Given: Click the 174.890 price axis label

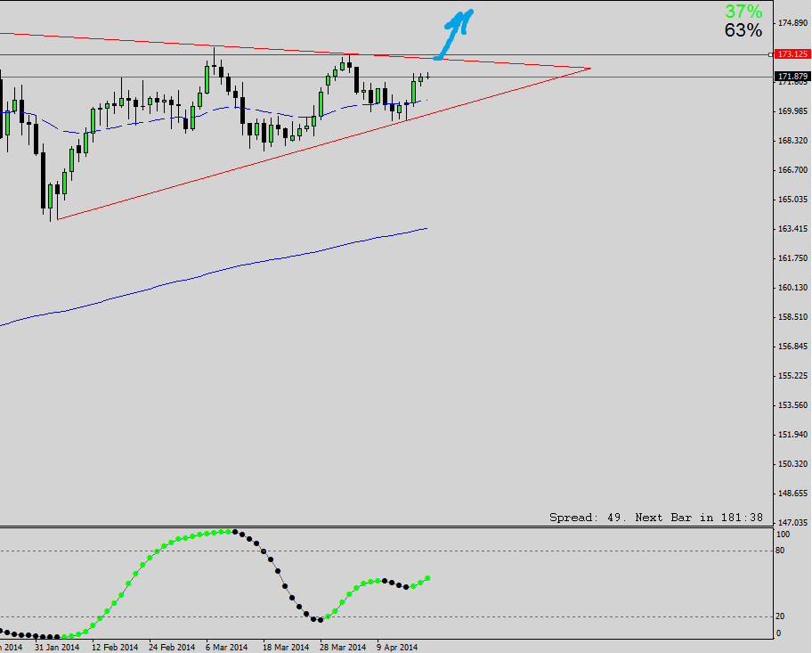Looking at the screenshot, I should 793,23.
